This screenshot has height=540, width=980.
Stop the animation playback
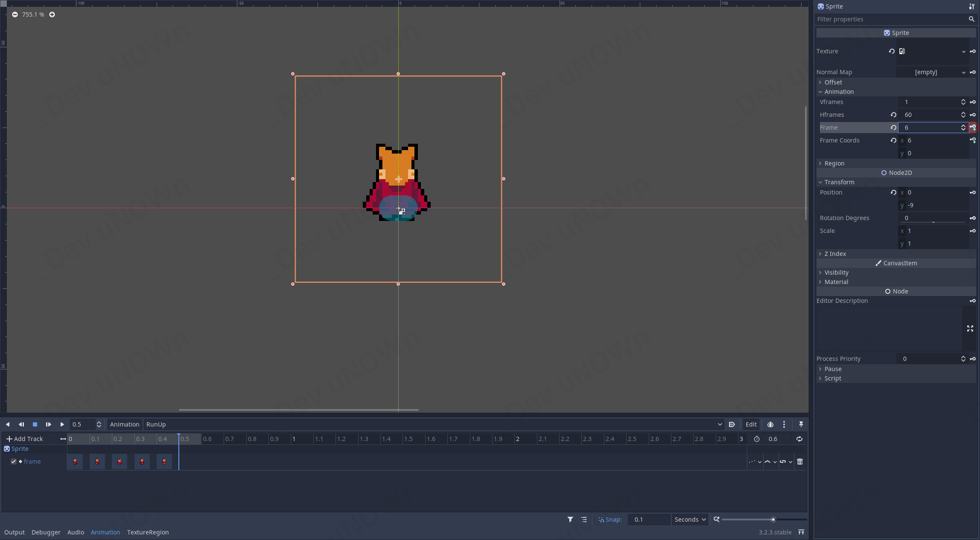click(35, 424)
